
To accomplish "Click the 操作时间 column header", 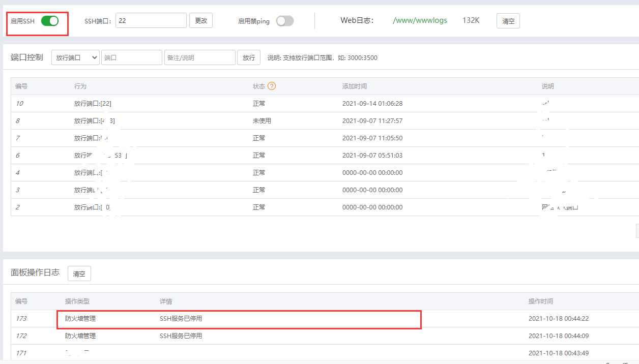I will 541,301.
